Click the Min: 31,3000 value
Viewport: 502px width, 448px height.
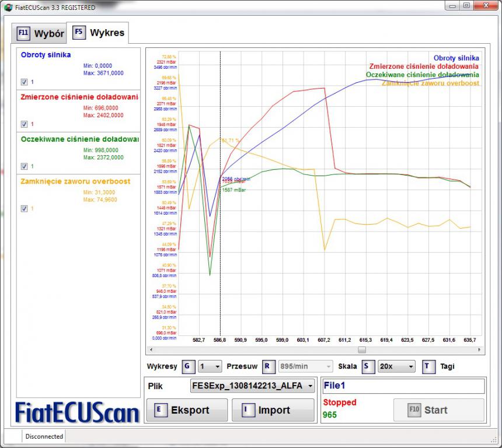point(99,192)
